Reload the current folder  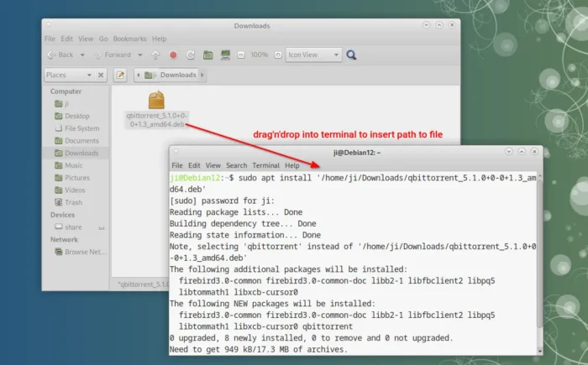click(191, 55)
